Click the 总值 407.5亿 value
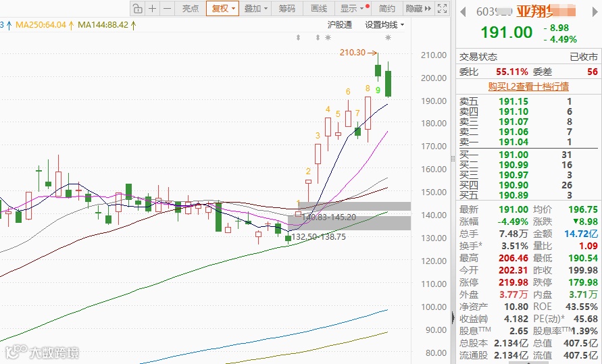602x364 pixels. (580, 343)
